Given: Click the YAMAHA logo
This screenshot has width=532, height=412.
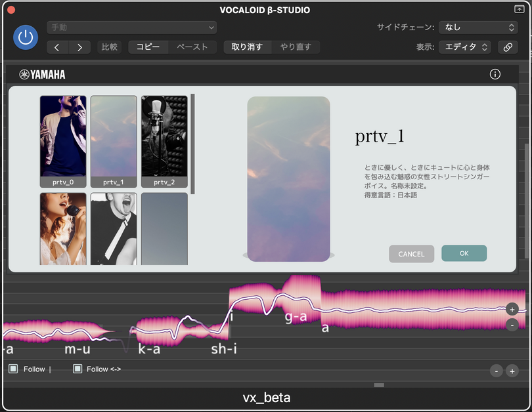Looking at the screenshot, I should pyautogui.click(x=42, y=75).
